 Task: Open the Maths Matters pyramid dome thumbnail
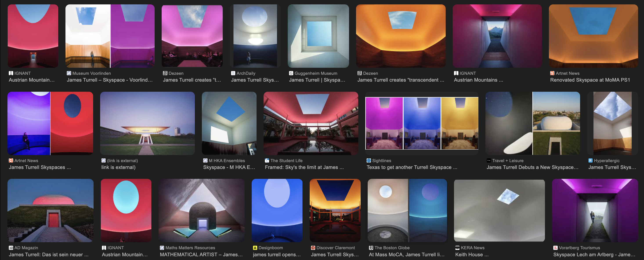[x=201, y=211]
